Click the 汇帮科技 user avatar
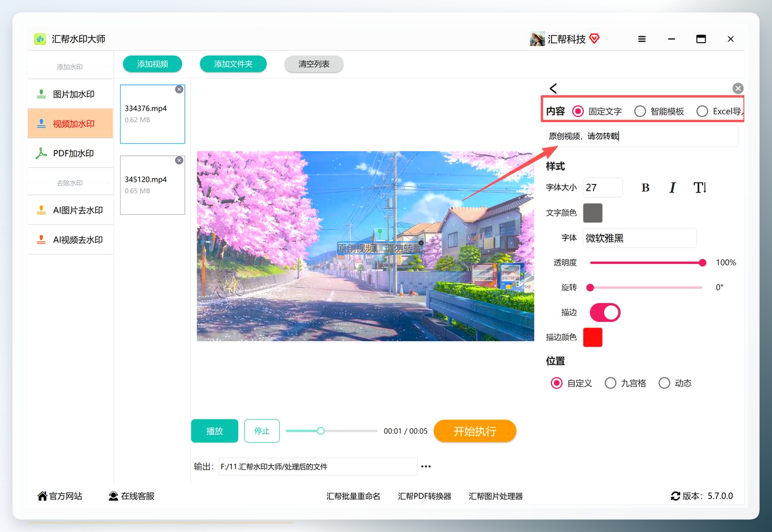 pyautogui.click(x=537, y=39)
